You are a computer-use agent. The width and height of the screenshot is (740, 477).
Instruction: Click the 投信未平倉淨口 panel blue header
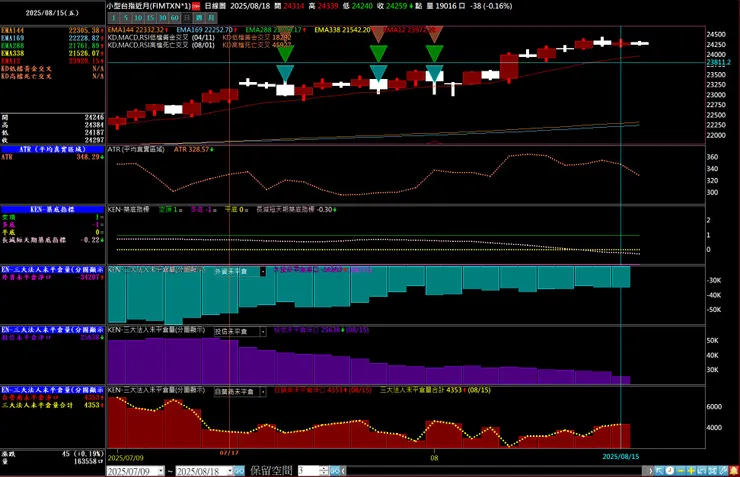point(52,329)
